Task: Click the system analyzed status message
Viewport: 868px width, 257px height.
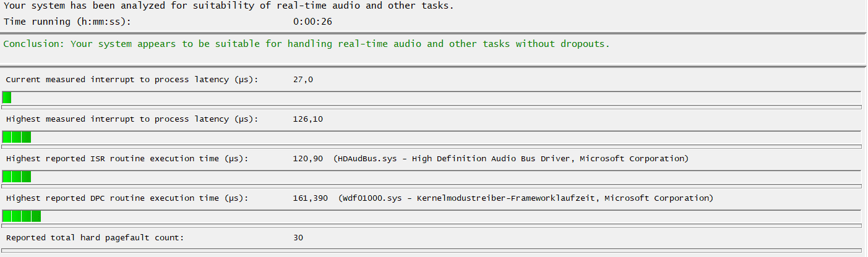Action: (228, 6)
